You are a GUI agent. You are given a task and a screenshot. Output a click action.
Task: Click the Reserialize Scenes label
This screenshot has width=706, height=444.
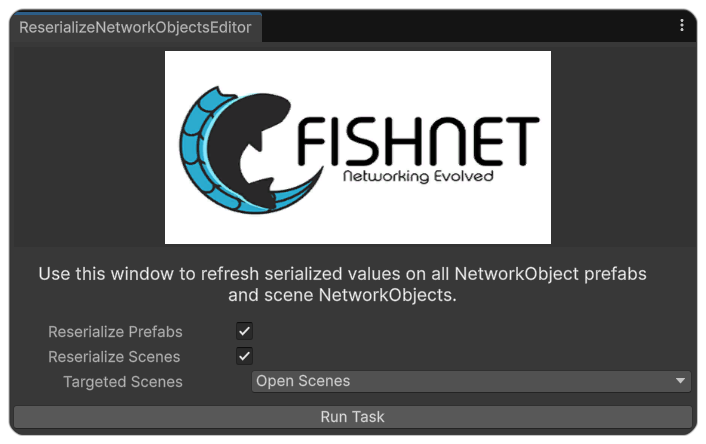click(114, 356)
